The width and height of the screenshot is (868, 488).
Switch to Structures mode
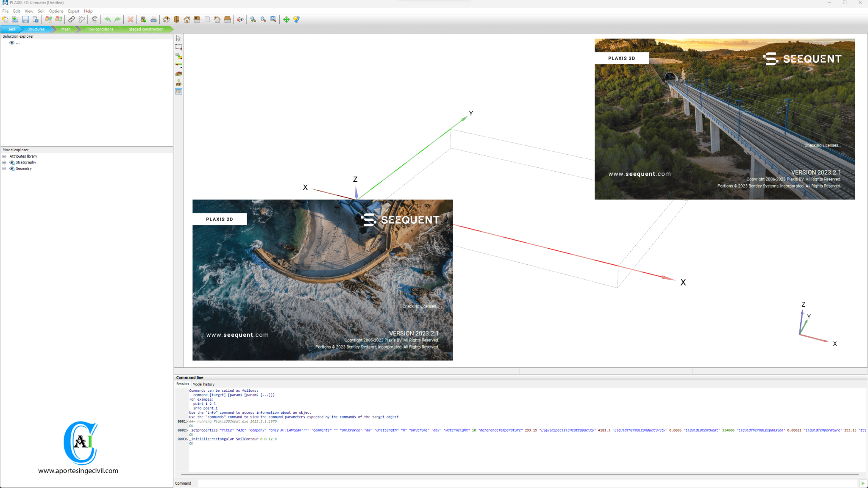click(x=36, y=29)
